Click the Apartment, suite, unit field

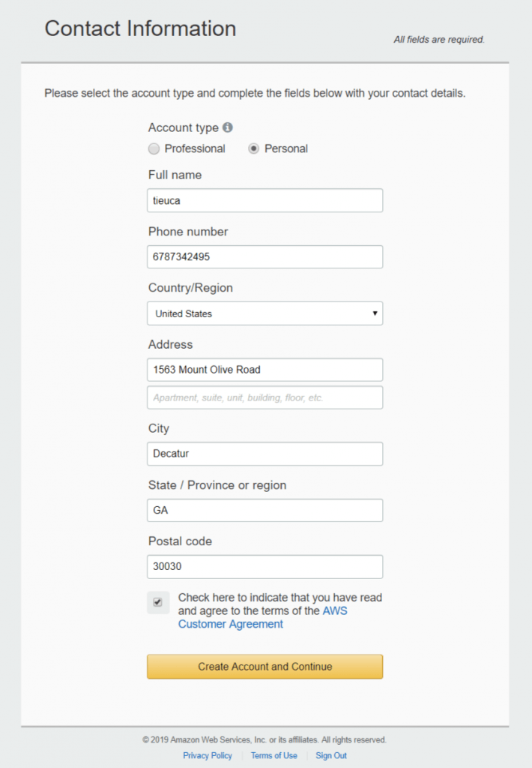click(x=265, y=397)
